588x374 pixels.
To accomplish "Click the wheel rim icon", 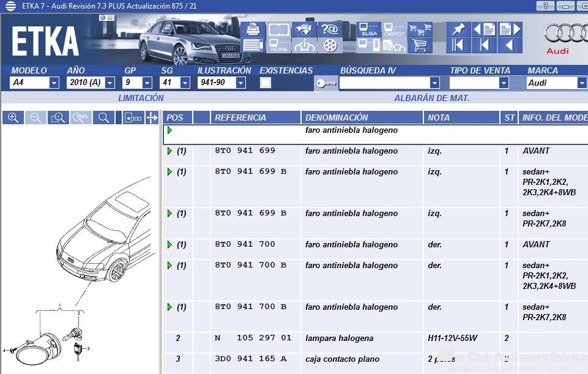I will tap(330, 45).
